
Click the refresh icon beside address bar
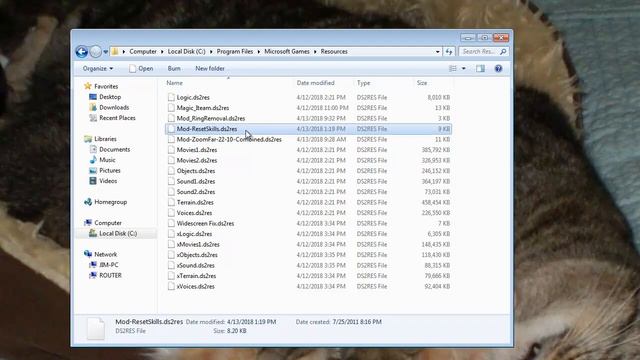(449, 52)
